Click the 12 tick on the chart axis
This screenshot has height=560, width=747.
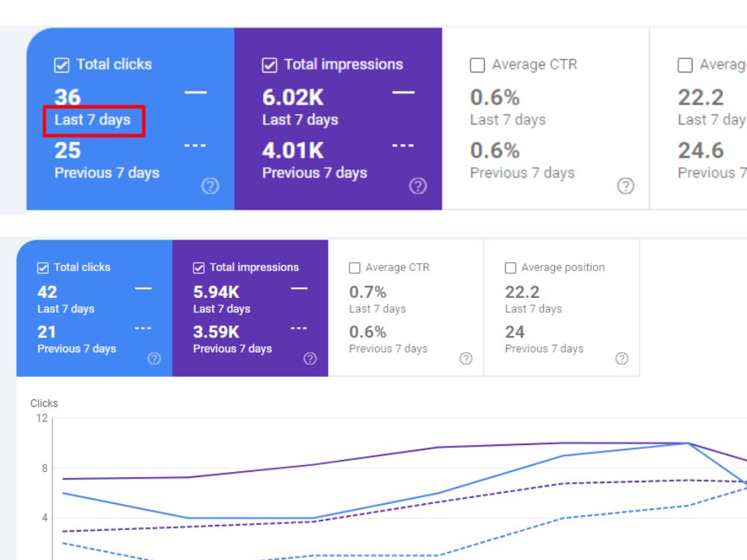tap(42, 418)
